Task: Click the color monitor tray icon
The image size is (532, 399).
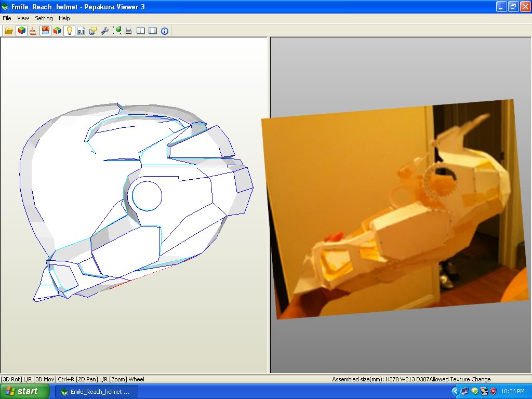Action: 484,392
